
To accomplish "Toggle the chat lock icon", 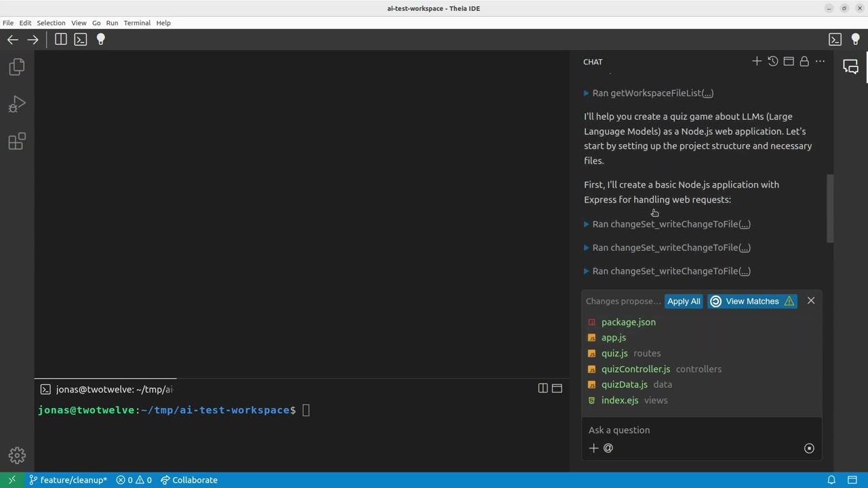I will coord(804,62).
